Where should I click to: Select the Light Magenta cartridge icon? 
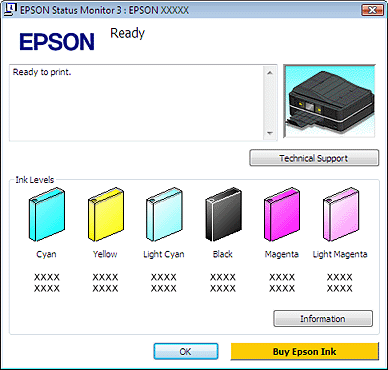pyautogui.click(x=341, y=214)
